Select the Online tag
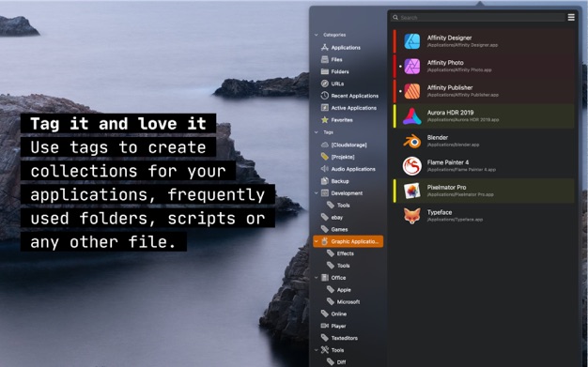The width and height of the screenshot is (588, 367). [333, 313]
